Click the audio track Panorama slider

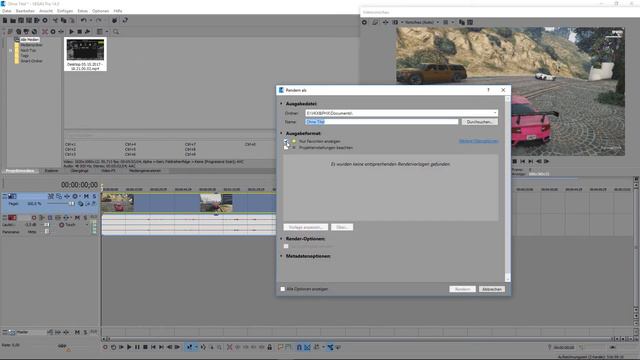(x=47, y=231)
